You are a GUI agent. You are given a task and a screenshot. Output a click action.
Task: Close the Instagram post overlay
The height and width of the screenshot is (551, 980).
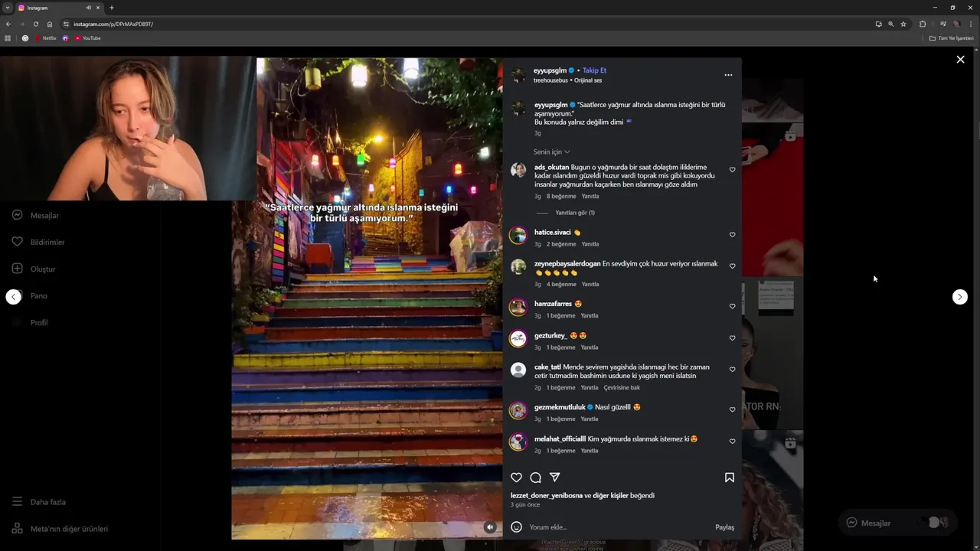(960, 60)
